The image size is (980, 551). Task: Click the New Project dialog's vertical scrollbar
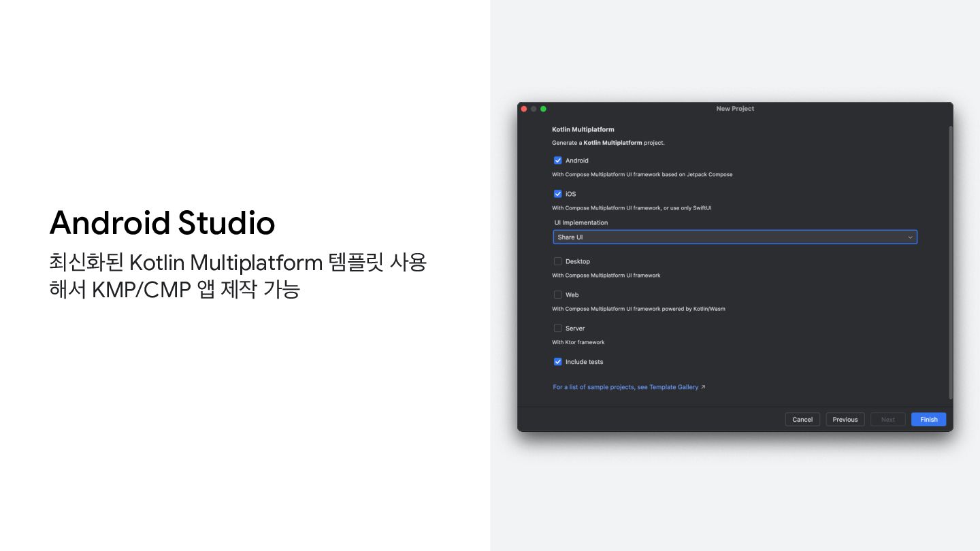click(x=951, y=262)
